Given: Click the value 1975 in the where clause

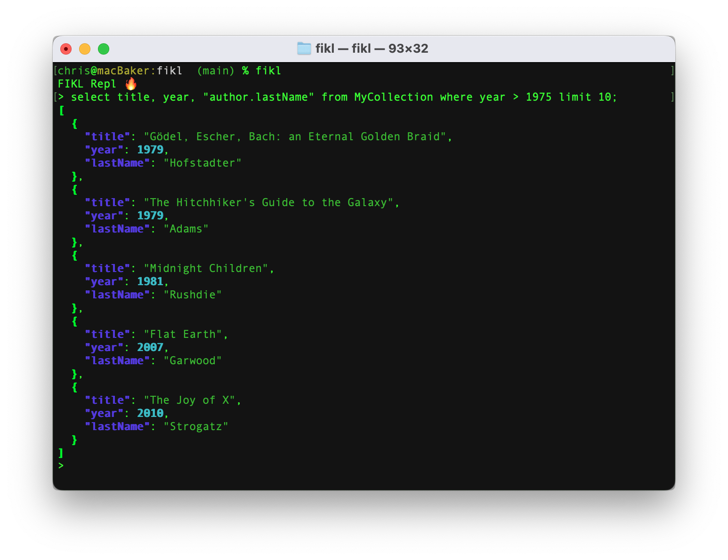Looking at the screenshot, I should pyautogui.click(x=539, y=97).
